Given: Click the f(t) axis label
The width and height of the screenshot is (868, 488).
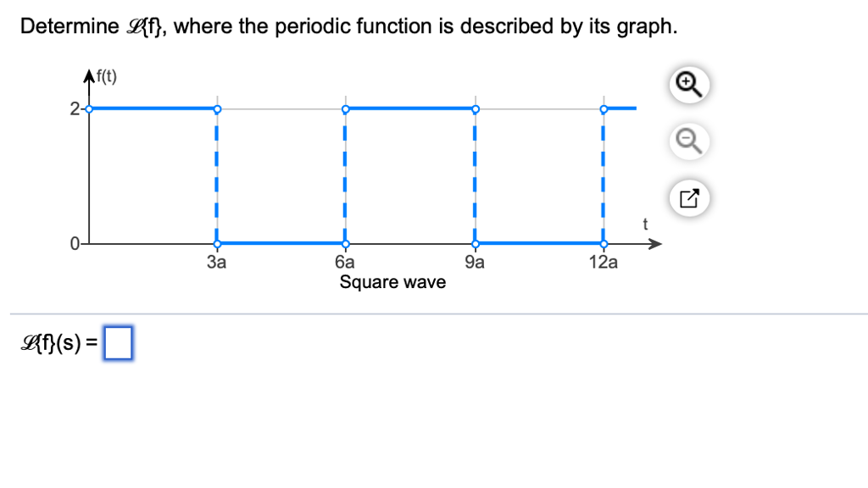Looking at the screenshot, I should tap(107, 75).
